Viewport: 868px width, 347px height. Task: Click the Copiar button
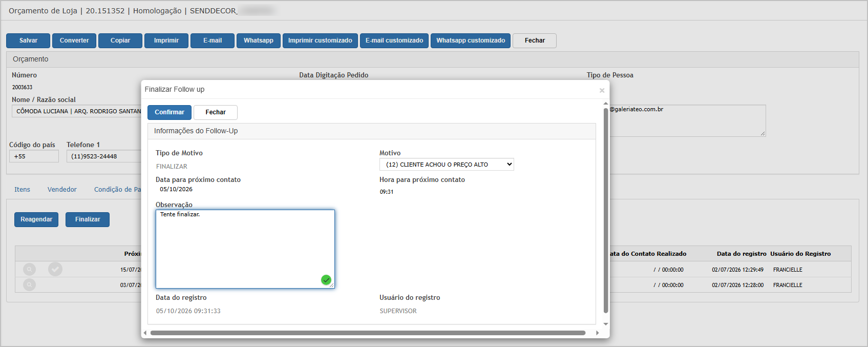(120, 40)
